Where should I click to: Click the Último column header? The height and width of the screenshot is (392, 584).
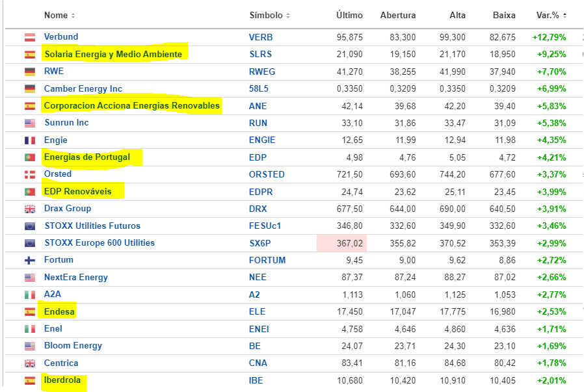[349, 15]
